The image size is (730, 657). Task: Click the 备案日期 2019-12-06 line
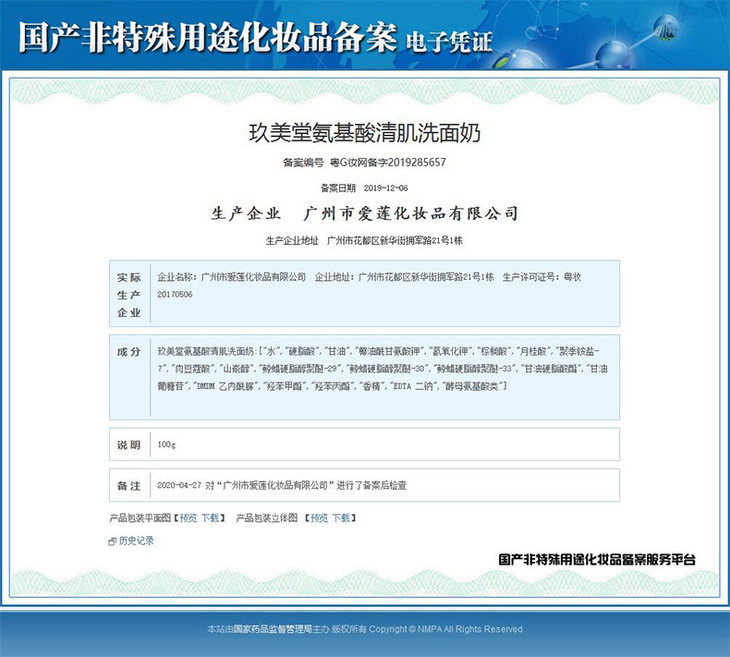pos(364,188)
